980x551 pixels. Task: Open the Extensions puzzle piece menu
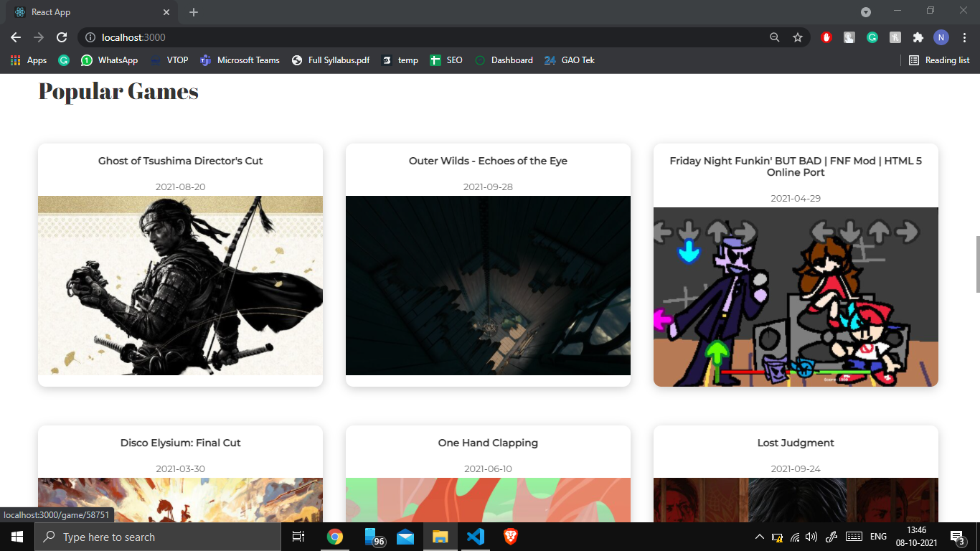[x=918, y=37]
